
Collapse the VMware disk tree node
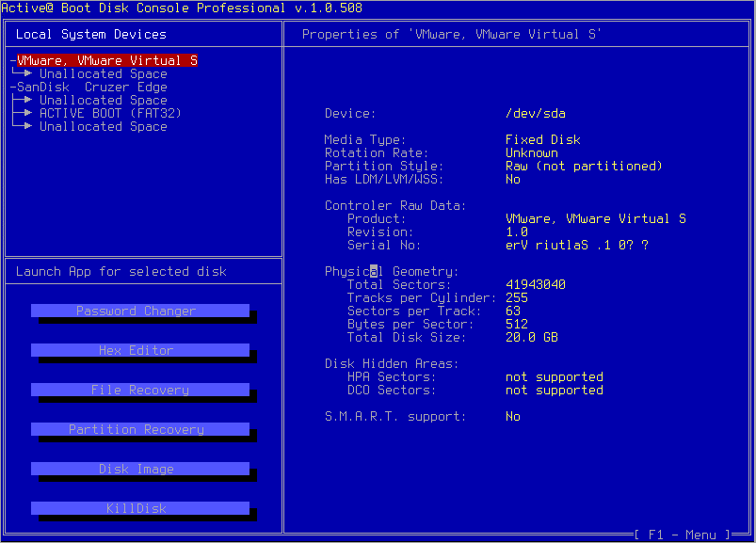pos(13,60)
